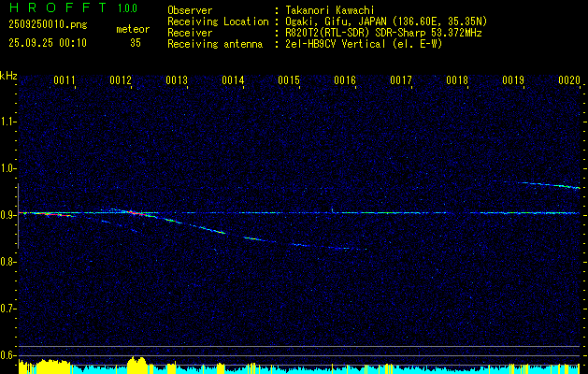This screenshot has height=374, width=588.
Task: Select the 0018 time marker
Action: pyautogui.click(x=457, y=81)
